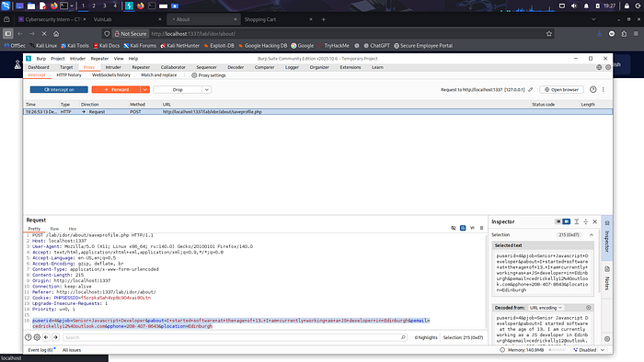
Task: Forward the intercepted request
Action: pos(116,89)
